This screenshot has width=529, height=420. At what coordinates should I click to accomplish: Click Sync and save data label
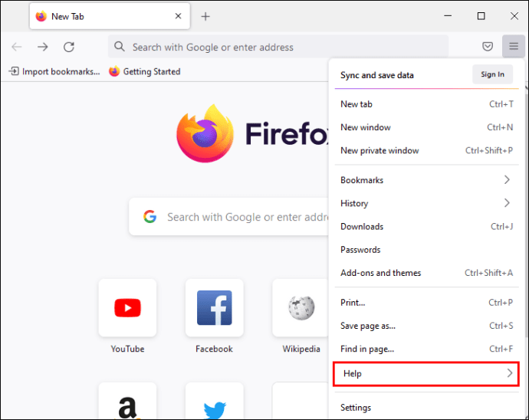click(377, 75)
